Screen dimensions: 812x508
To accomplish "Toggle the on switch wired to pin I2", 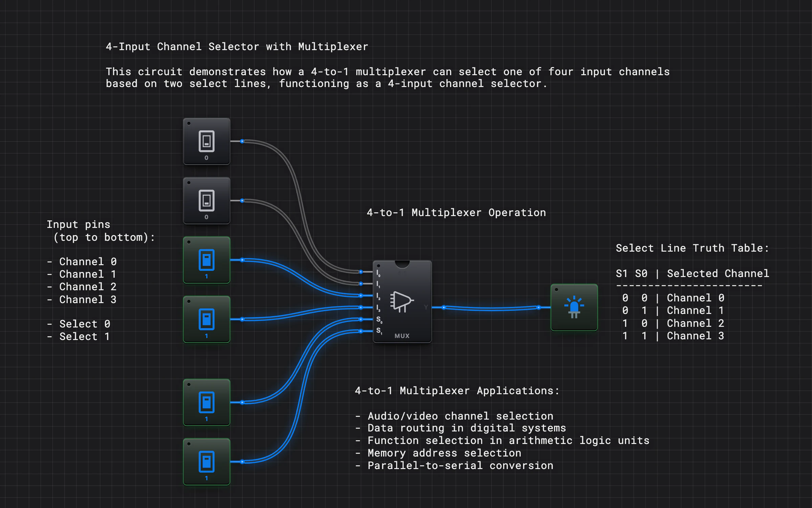I will (206, 260).
